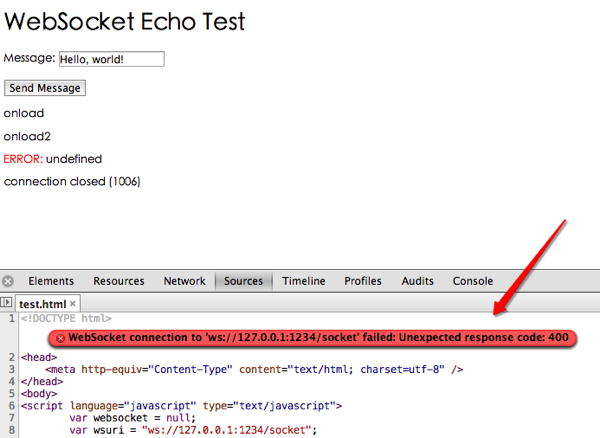Image resolution: width=600 pixels, height=438 pixels.
Task: Close the test.html file tab
Action: [x=73, y=304]
